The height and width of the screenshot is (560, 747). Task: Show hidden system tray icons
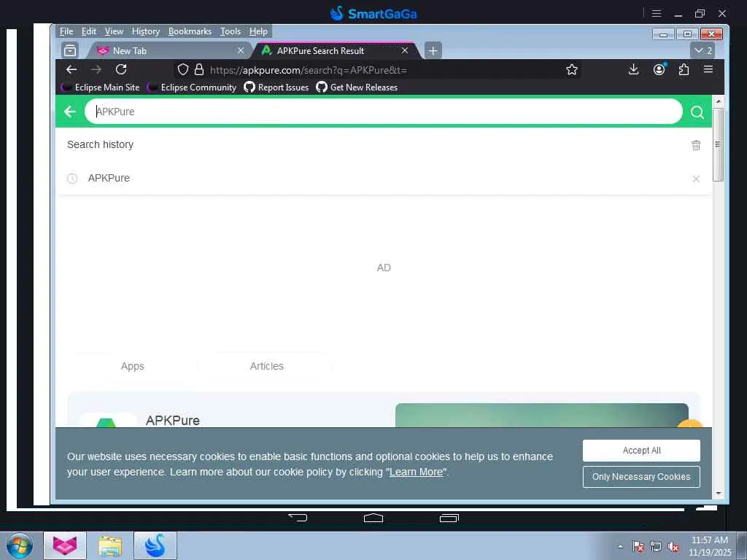[x=620, y=546]
